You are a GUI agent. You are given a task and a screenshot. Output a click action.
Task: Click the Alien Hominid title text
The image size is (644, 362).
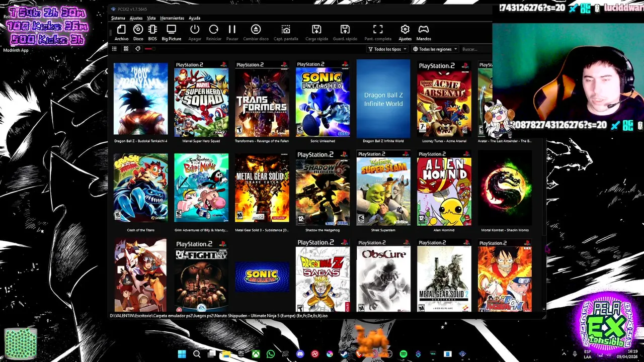(444, 230)
